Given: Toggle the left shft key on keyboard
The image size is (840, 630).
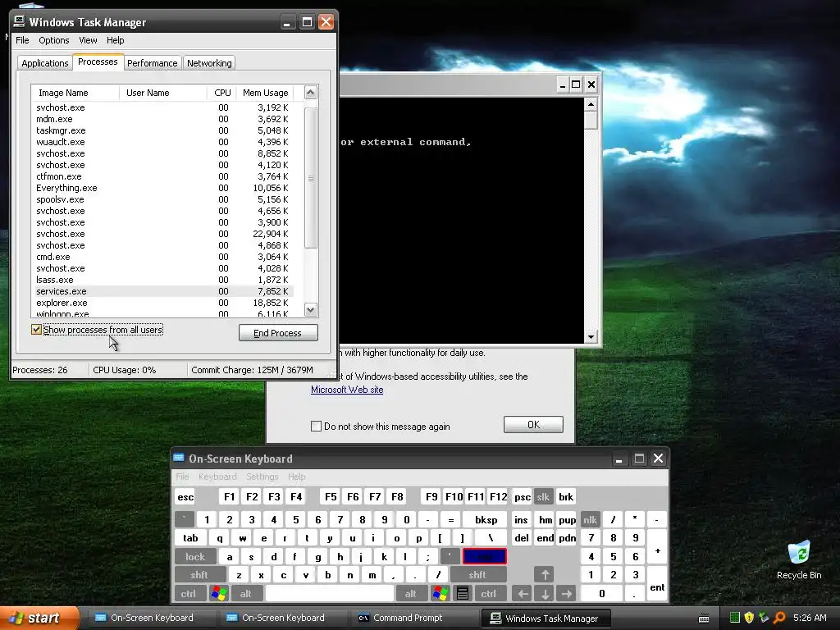Looking at the screenshot, I should 199,575.
